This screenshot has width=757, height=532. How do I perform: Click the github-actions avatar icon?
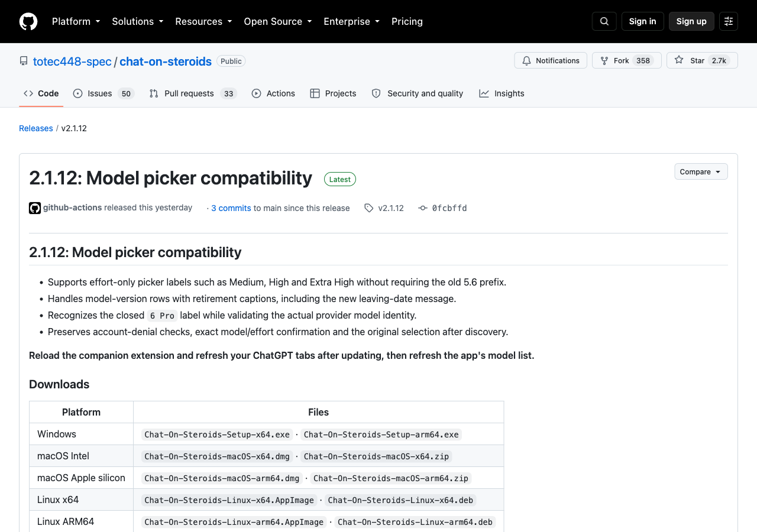35,208
